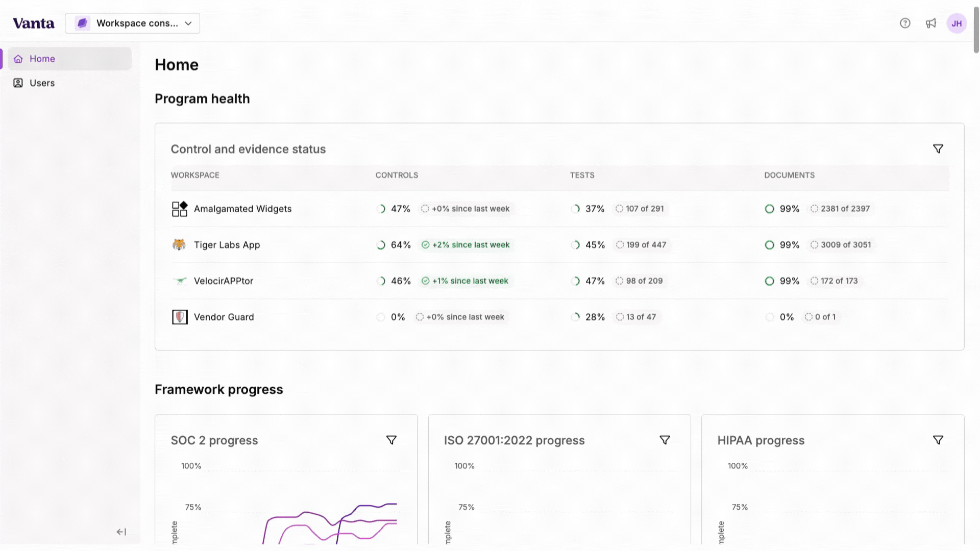Click the 13 of 47 tests badge
This screenshot has height=551, width=980.
[x=636, y=317]
